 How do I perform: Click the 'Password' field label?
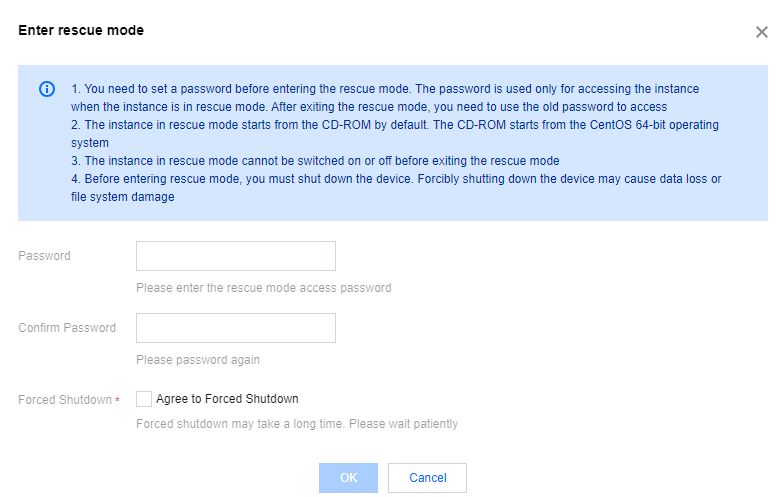pyautogui.click(x=44, y=256)
